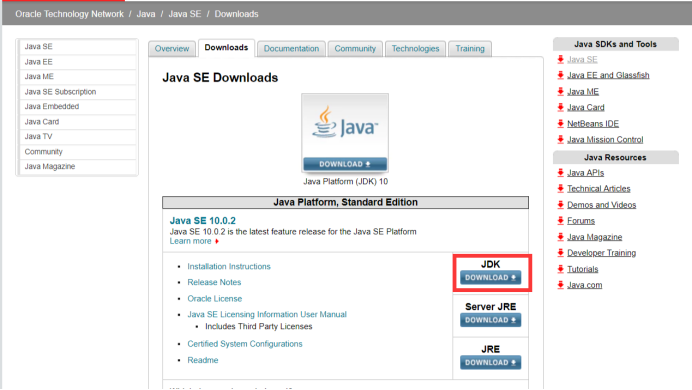Open Java Card link under SDKs and Tools
This screenshot has height=390, width=692.
pos(586,108)
